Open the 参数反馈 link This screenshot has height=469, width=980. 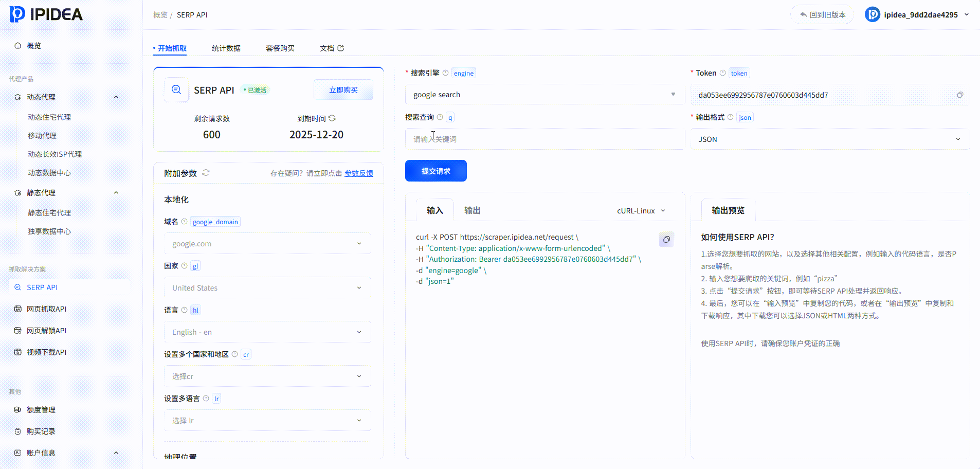pyautogui.click(x=359, y=173)
